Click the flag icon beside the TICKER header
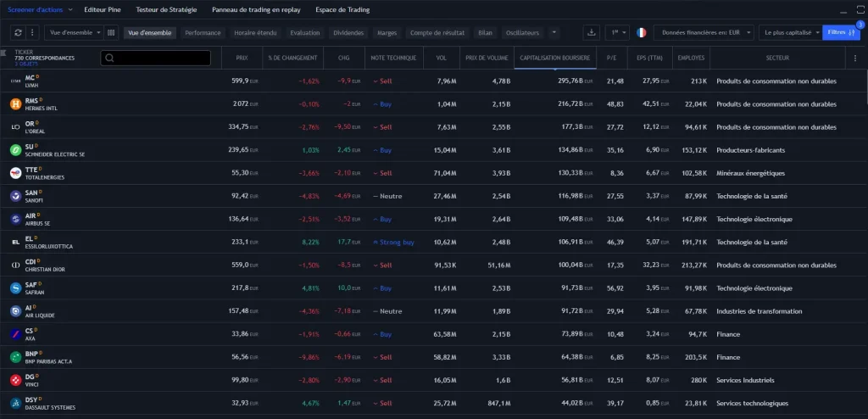 [3, 53]
